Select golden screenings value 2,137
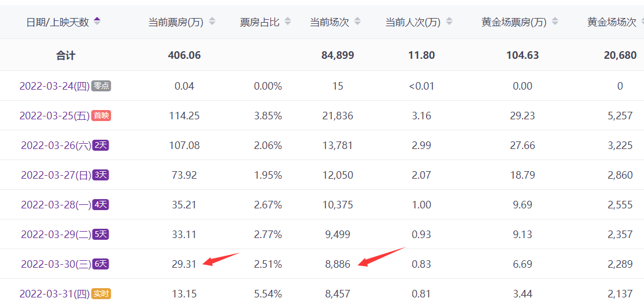The height and width of the screenshot is (305, 644). (x=620, y=294)
